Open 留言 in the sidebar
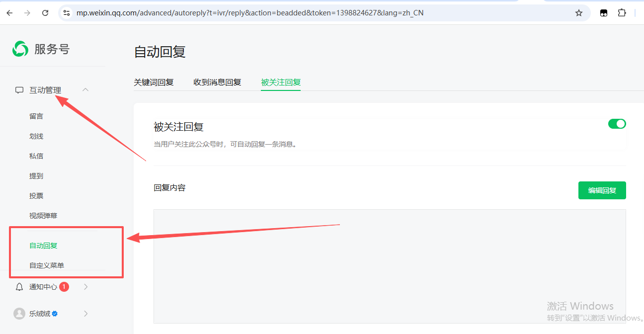The width and height of the screenshot is (644, 334). point(36,116)
